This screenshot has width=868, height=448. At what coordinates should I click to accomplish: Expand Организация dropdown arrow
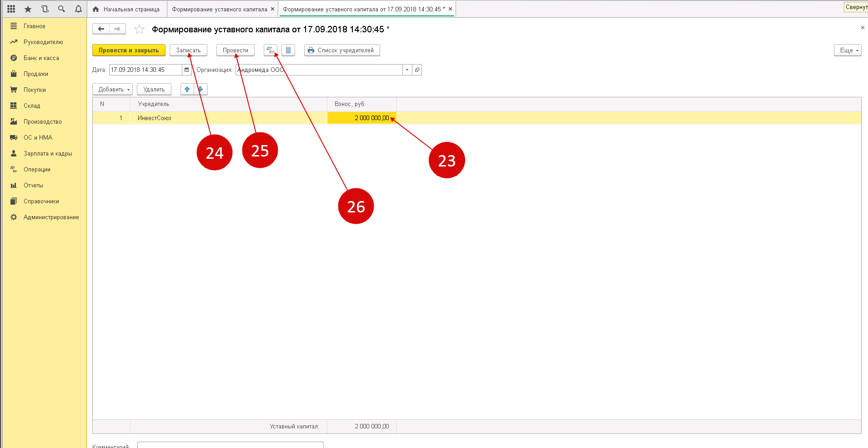point(407,70)
